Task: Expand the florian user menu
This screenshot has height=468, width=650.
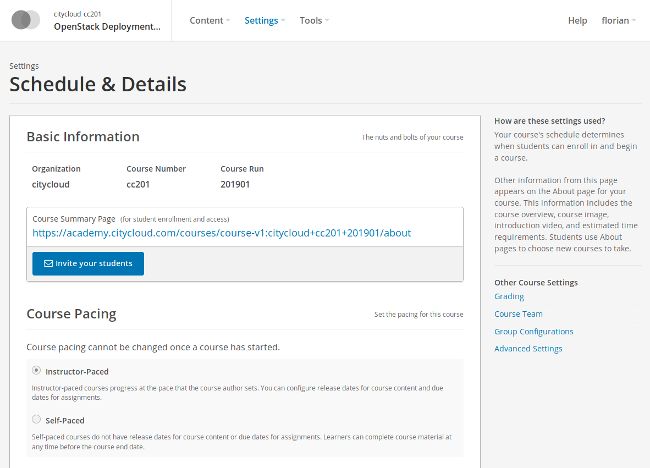Action: coord(618,20)
